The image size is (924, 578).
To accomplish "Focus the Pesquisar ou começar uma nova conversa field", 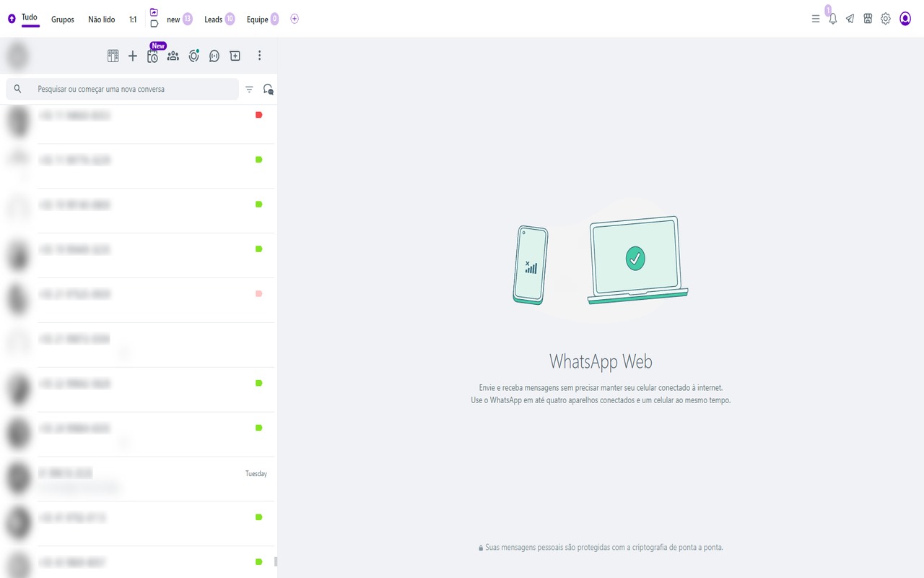I will point(123,89).
